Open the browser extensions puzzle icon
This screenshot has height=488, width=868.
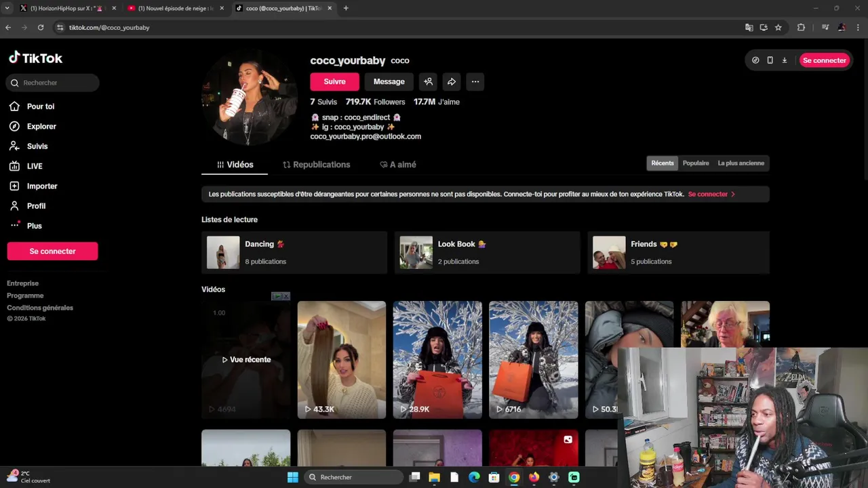tap(801, 27)
